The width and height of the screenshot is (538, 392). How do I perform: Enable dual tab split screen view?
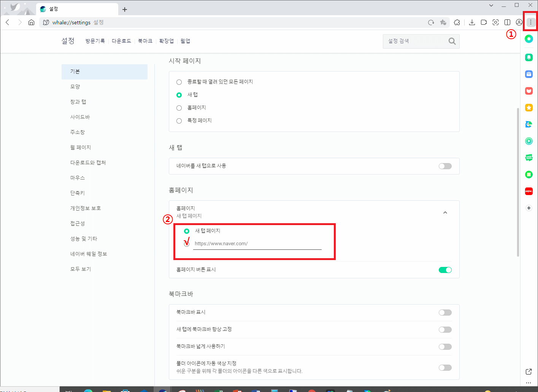(x=507, y=22)
